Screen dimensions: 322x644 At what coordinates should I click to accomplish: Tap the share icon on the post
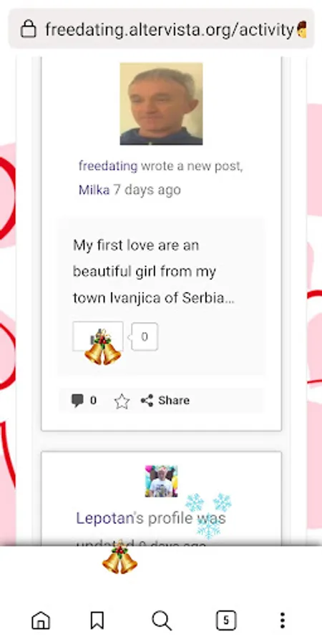tap(147, 401)
